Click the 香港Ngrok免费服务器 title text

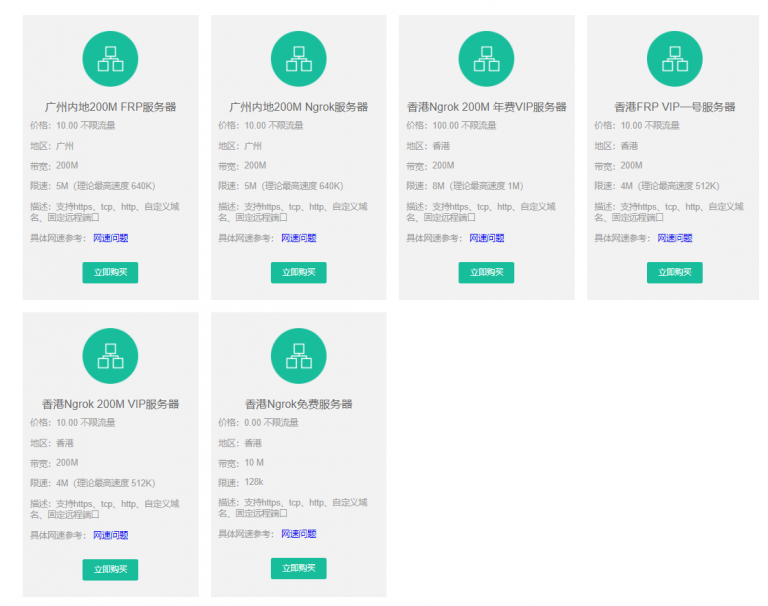[298, 404]
